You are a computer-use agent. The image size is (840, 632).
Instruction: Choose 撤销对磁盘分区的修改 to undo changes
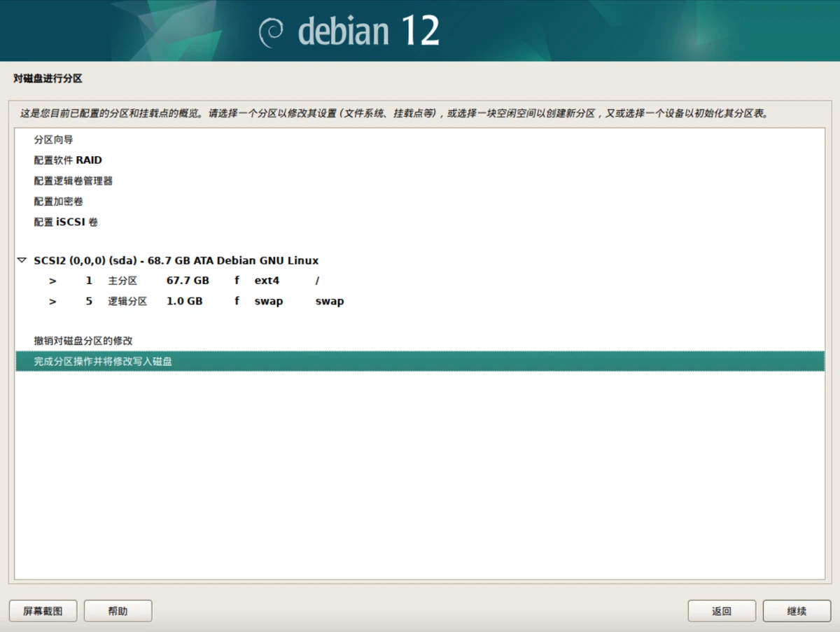click(x=83, y=341)
